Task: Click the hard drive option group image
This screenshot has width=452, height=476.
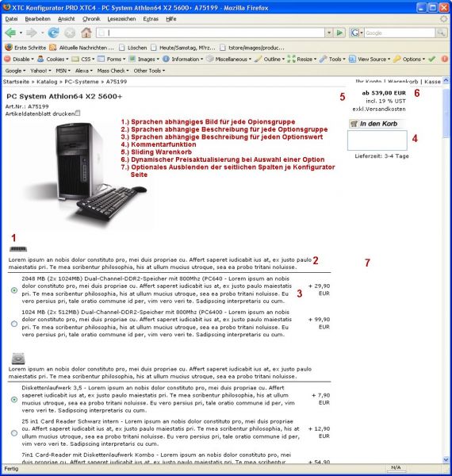Action: [18, 359]
